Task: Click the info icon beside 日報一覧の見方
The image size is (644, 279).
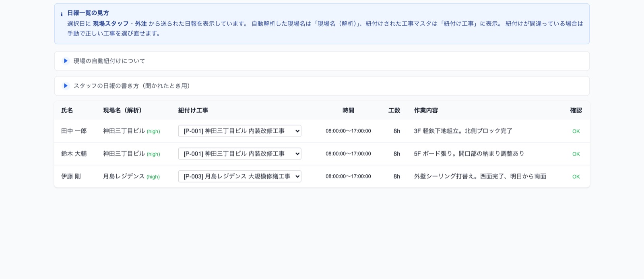Action: [x=62, y=14]
